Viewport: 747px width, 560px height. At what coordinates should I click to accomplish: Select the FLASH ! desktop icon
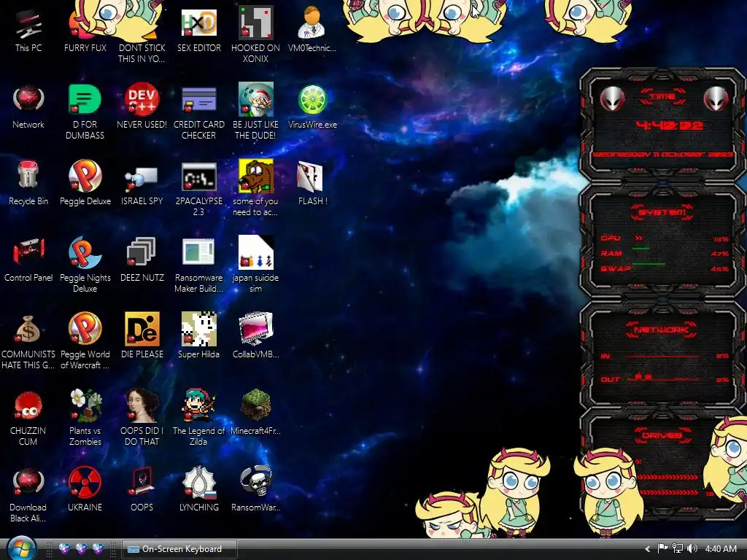310,176
